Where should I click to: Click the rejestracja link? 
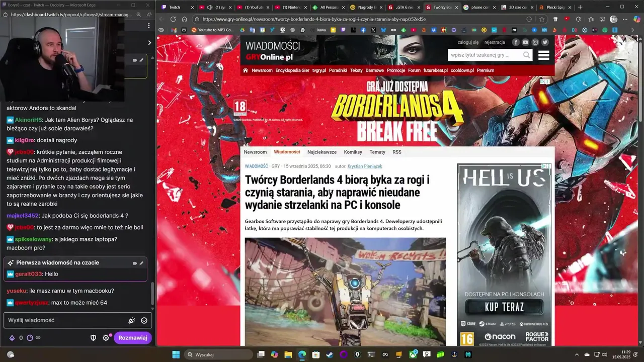pos(495,43)
